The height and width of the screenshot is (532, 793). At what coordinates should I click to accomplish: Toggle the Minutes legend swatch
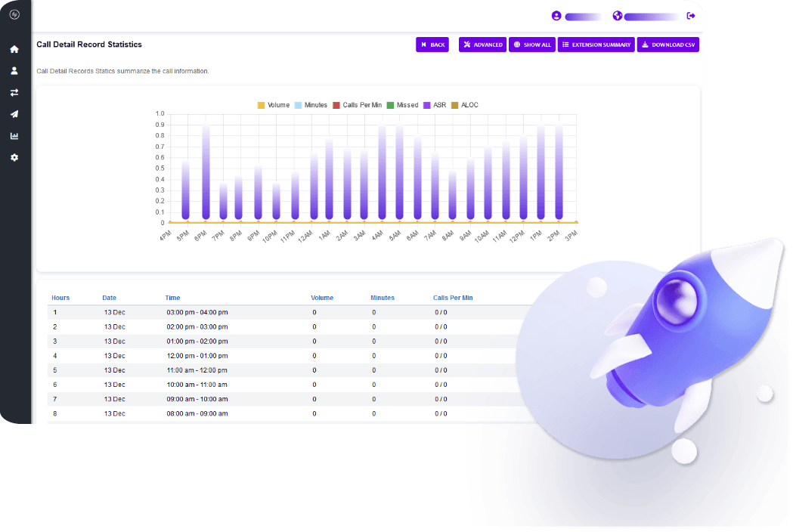(x=298, y=105)
